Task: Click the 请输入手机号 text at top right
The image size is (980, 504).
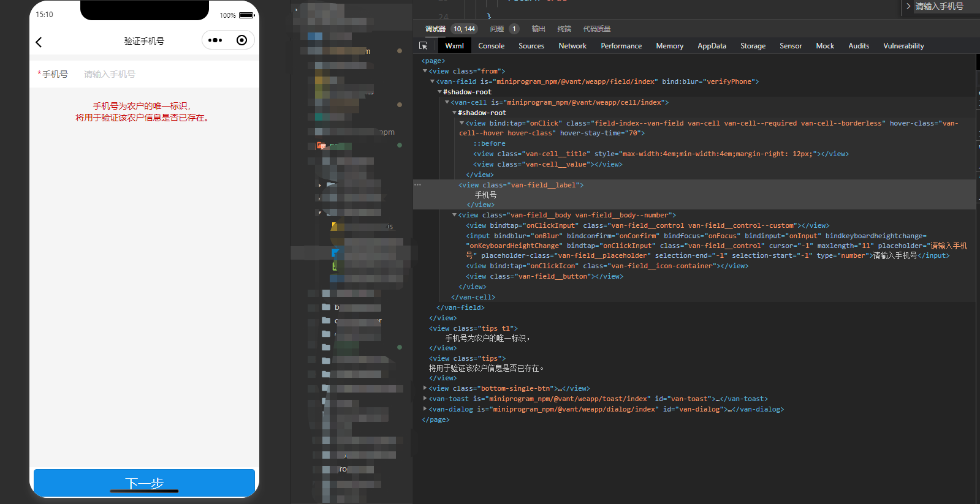Action: pyautogui.click(x=940, y=6)
